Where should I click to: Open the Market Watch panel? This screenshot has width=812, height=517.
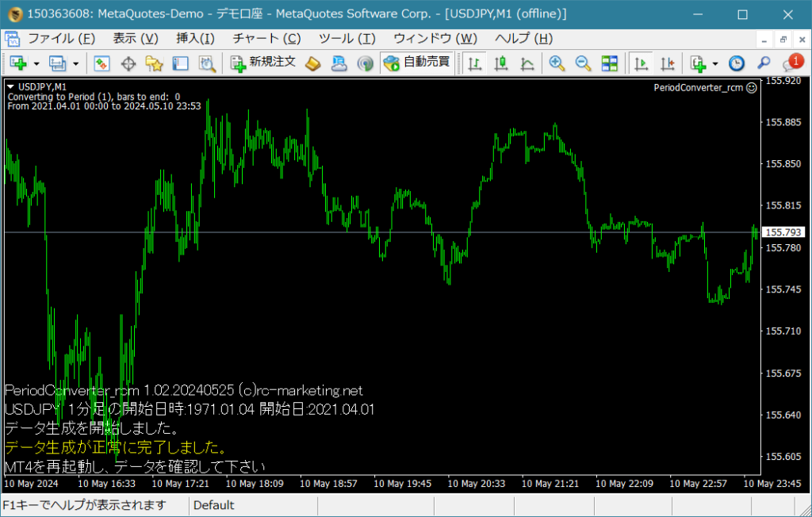click(101, 63)
